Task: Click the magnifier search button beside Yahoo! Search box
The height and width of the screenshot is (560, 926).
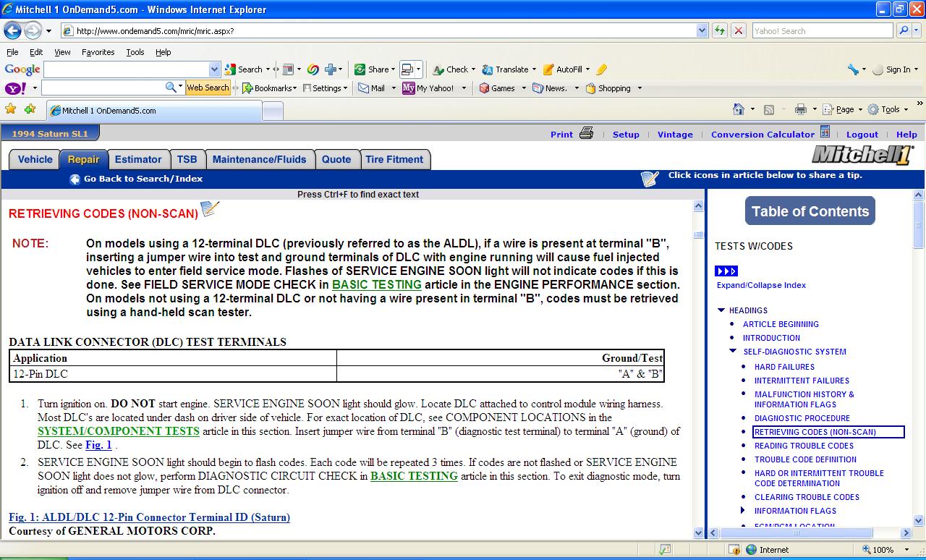Action: (904, 30)
